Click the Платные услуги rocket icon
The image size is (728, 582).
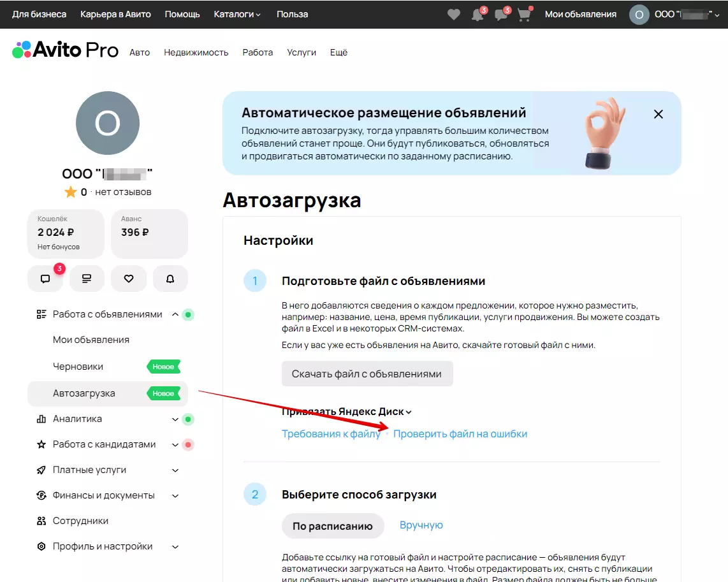pos(41,470)
